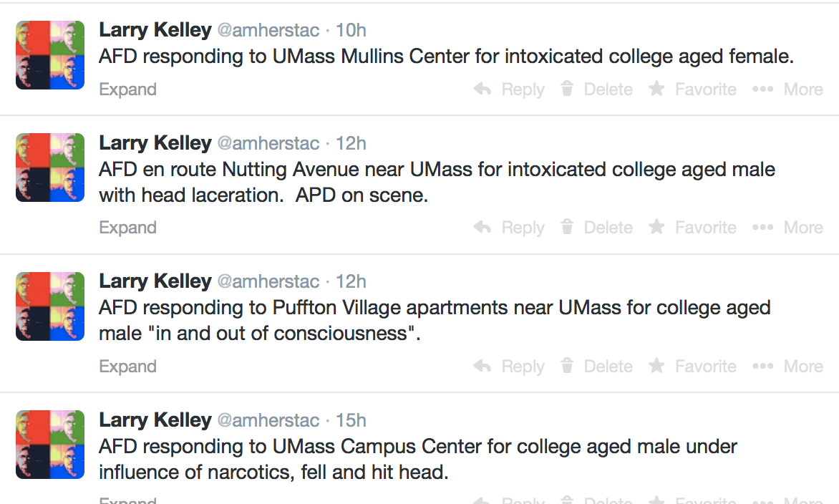Open More options on Puffton Village tweet
Screen dimensions: 839x504
pyautogui.click(x=763, y=367)
